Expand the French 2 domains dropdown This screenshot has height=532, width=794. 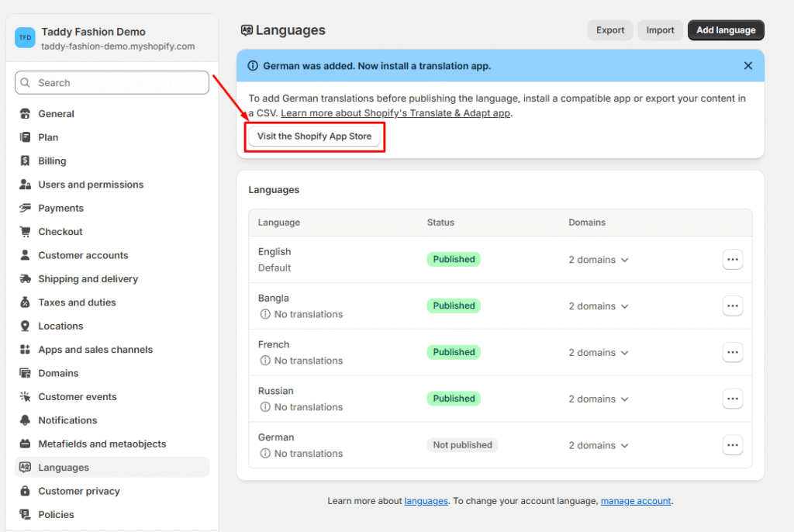pyautogui.click(x=599, y=353)
